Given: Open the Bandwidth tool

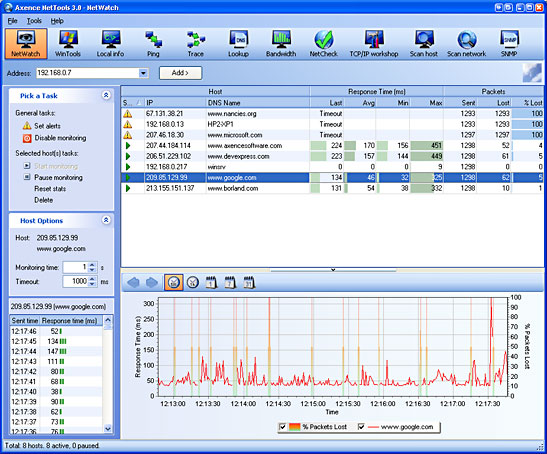Looking at the screenshot, I should tap(281, 44).
